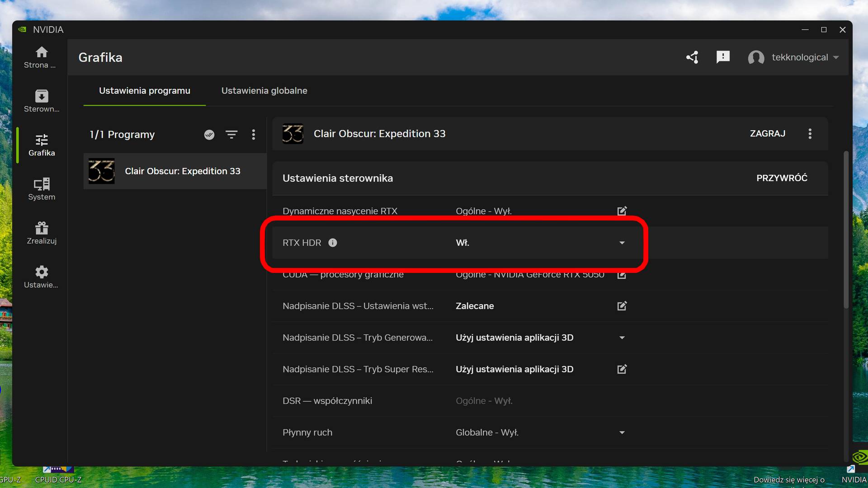Image resolution: width=868 pixels, height=488 pixels.
Task: Click the ZAGRAJ button
Action: coord(767,133)
